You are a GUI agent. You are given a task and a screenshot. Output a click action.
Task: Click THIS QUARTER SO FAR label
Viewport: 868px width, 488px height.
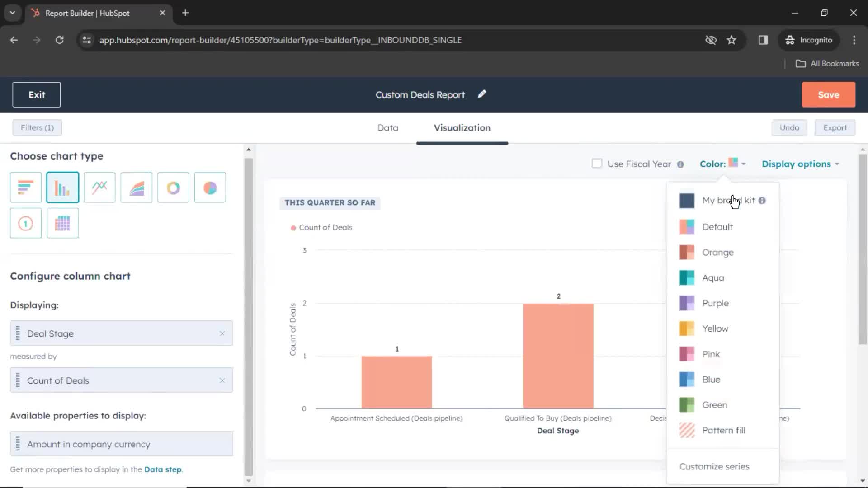coord(330,203)
